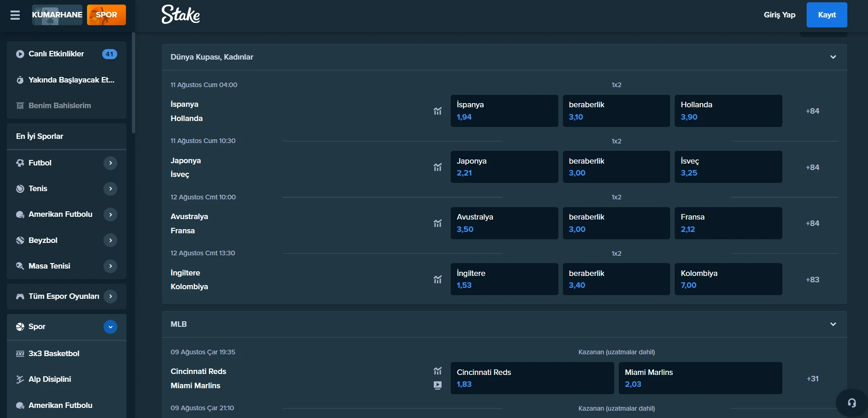Click the Tenis ball icon
Screen dimensions: 868x418
pyautogui.click(x=20, y=189)
